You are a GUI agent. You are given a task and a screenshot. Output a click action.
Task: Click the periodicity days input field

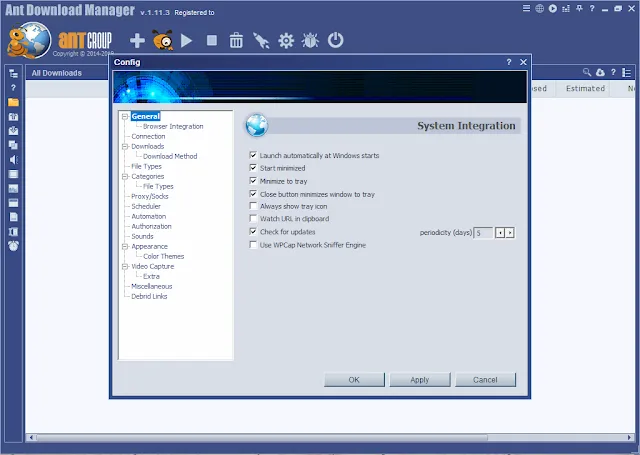click(x=483, y=233)
